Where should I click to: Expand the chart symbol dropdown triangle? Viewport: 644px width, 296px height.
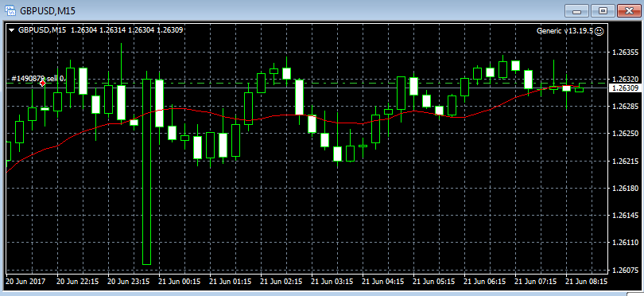[11, 30]
